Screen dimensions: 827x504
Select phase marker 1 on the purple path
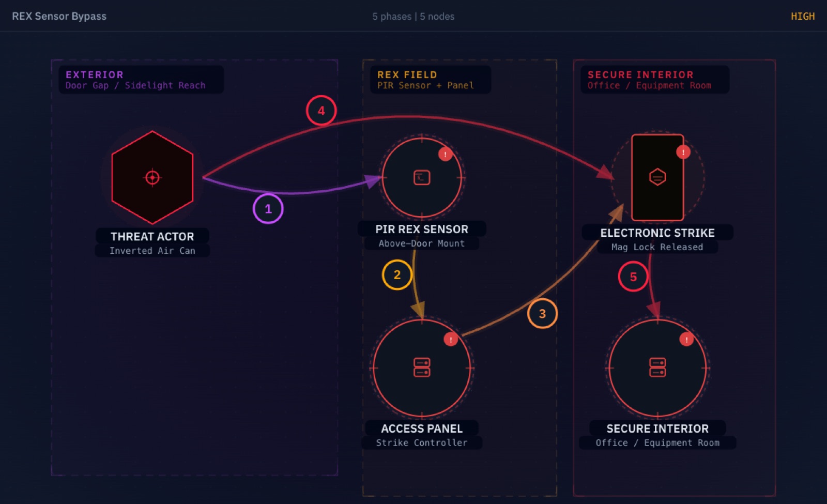pyautogui.click(x=268, y=208)
